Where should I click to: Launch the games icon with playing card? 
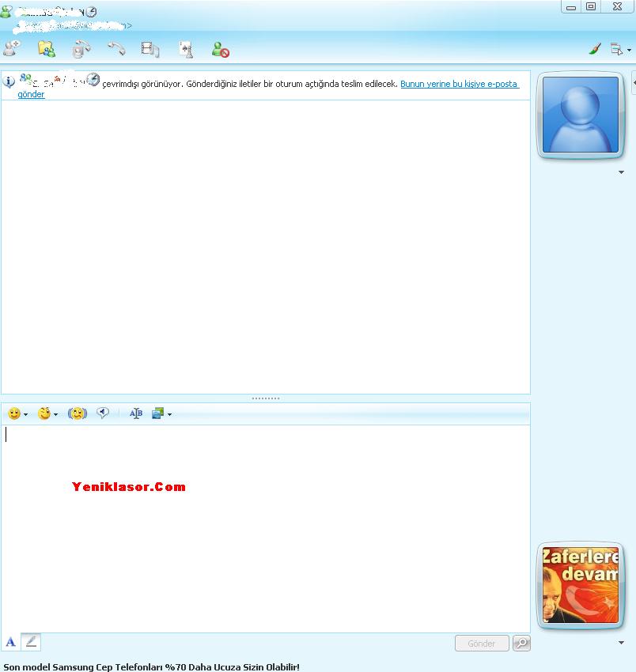point(186,49)
